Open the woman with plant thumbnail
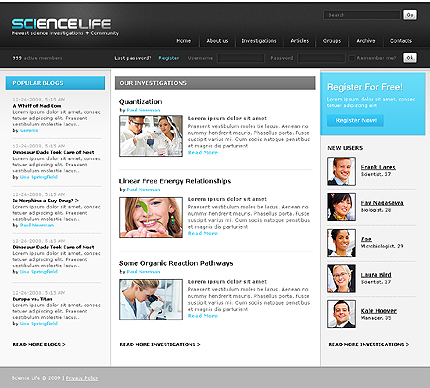Image resolution: width=430 pixels, height=388 pixels. click(x=151, y=217)
